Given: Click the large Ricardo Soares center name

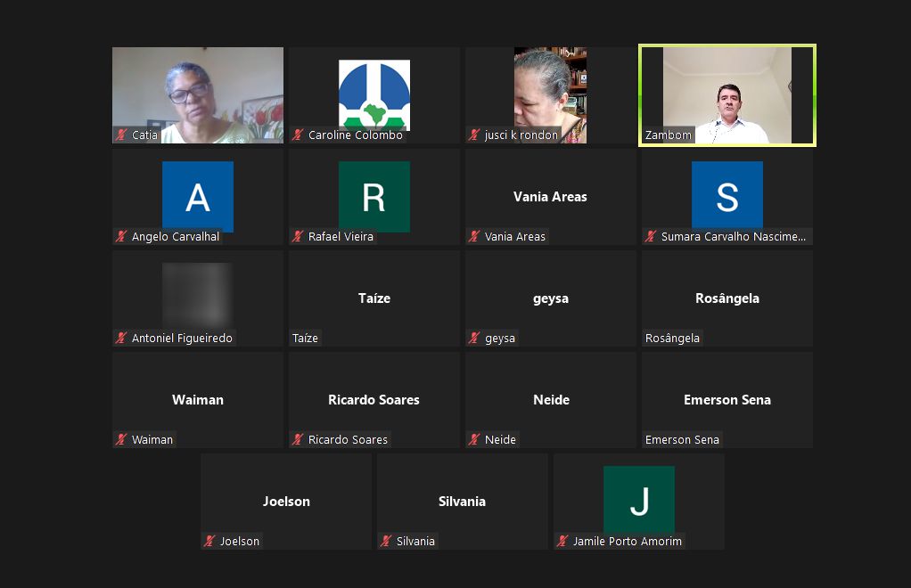Looking at the screenshot, I should 373,400.
